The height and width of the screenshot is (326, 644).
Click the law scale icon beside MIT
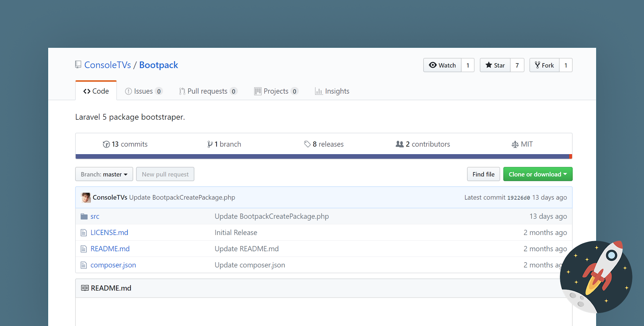[x=515, y=144]
